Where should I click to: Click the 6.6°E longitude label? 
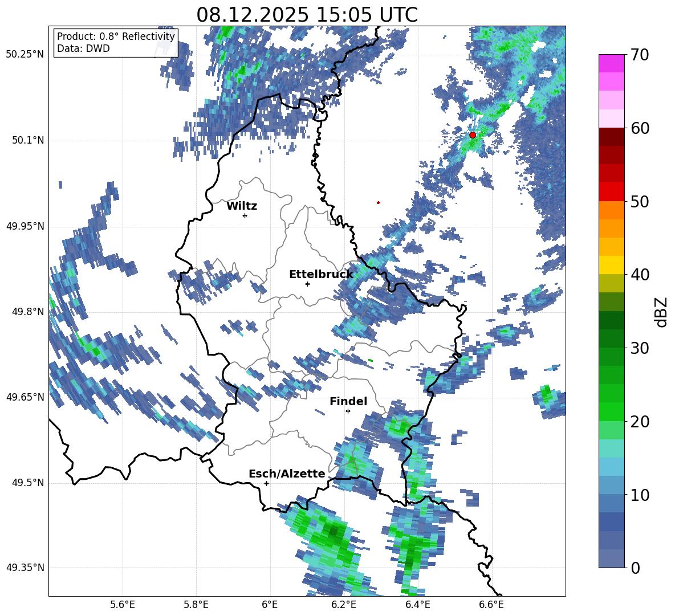[491, 605]
